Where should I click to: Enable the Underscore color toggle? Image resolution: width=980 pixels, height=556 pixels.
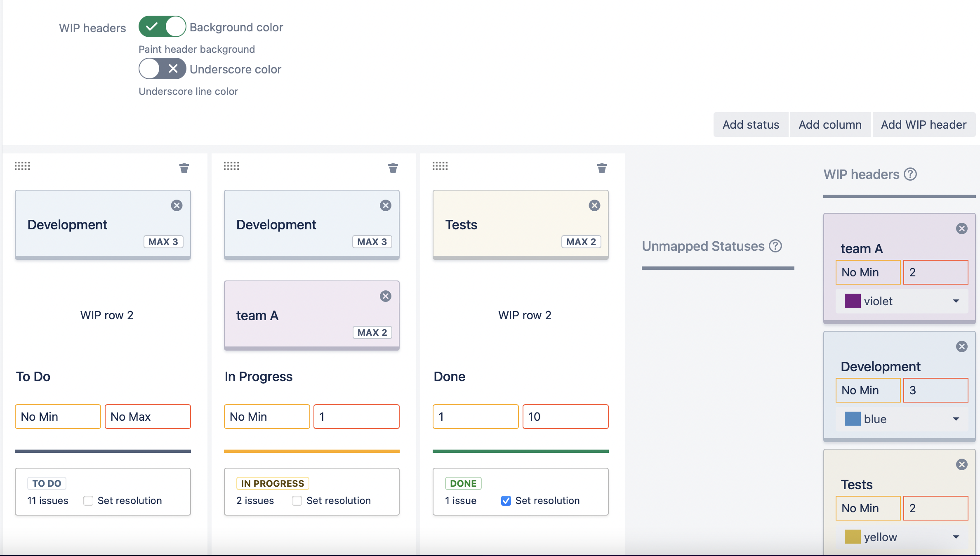162,69
